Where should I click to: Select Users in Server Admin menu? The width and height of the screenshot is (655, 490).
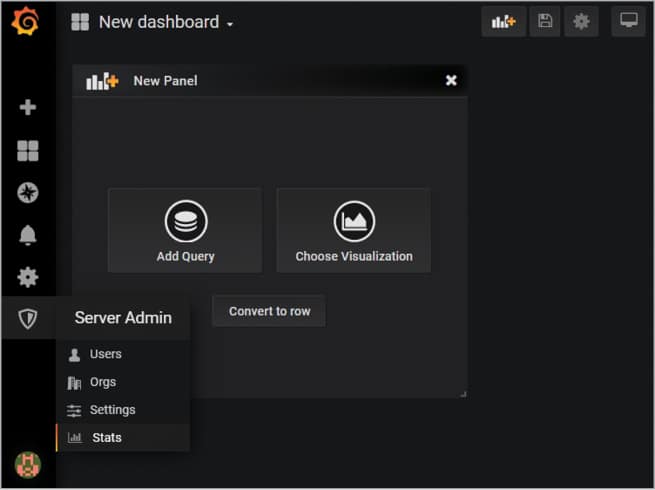[x=105, y=354]
